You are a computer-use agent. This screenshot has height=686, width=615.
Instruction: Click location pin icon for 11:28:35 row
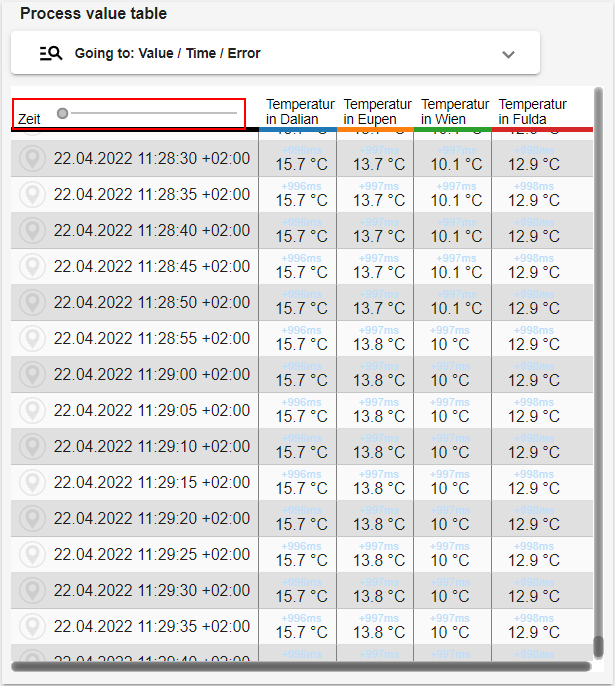(x=33, y=195)
